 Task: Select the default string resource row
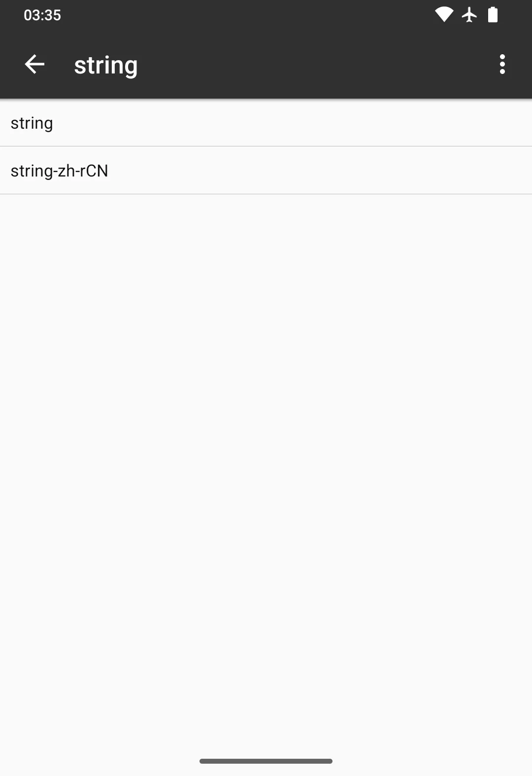266,123
